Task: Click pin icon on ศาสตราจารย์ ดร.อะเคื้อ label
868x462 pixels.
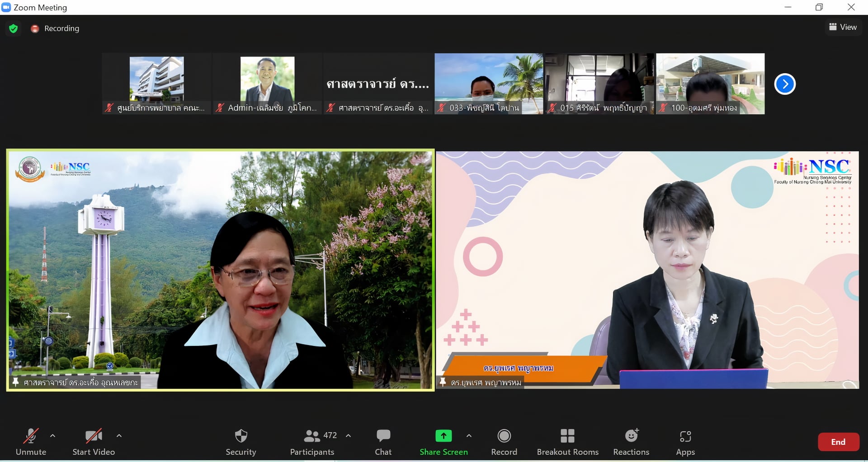Action: pos(15,382)
